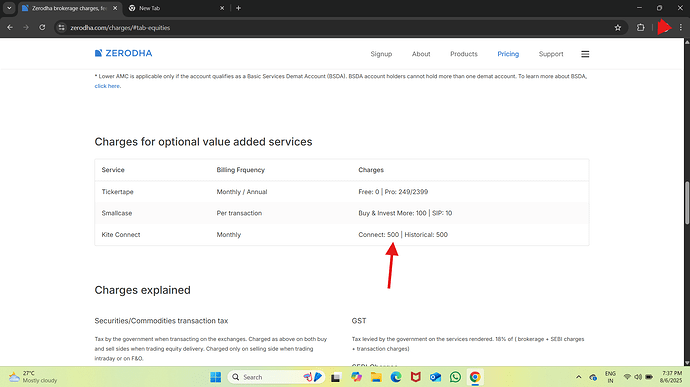Expand the Zerodha hamburger menu
The image size is (690, 387).
pos(585,54)
